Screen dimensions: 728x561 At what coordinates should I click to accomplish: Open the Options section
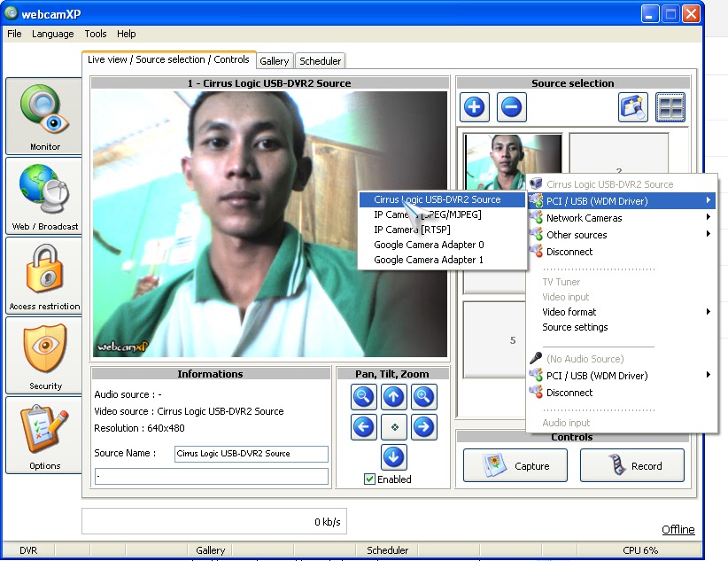(x=44, y=435)
